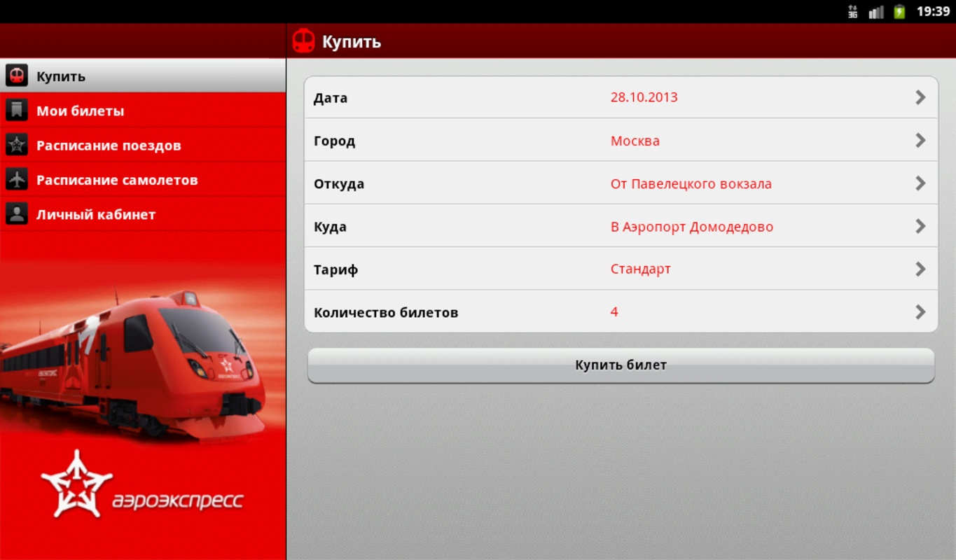The height and width of the screenshot is (560, 956).
Task: Choose departure От Павелецкого вокзала
Action: click(x=691, y=184)
